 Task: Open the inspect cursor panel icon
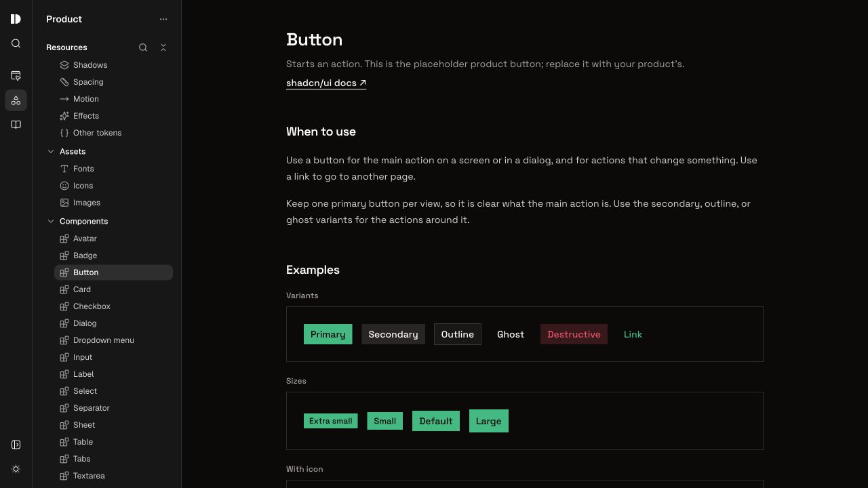16,76
